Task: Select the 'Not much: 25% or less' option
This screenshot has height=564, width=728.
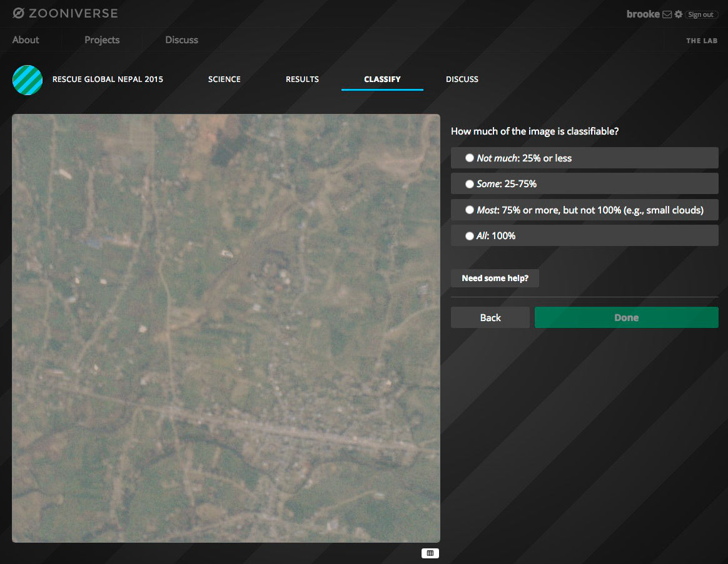Action: pos(470,158)
